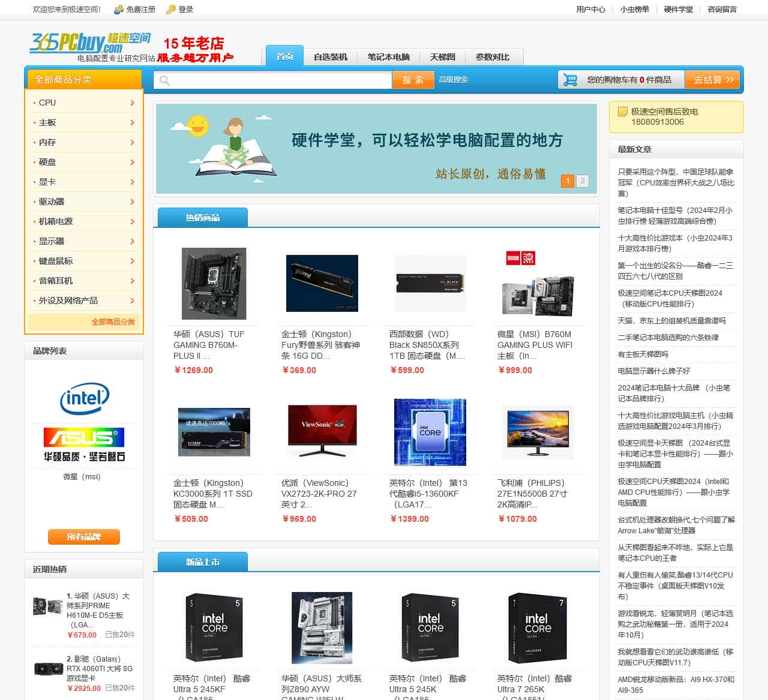Click the yellow note icon beside 极速空间售后致电

(x=623, y=112)
